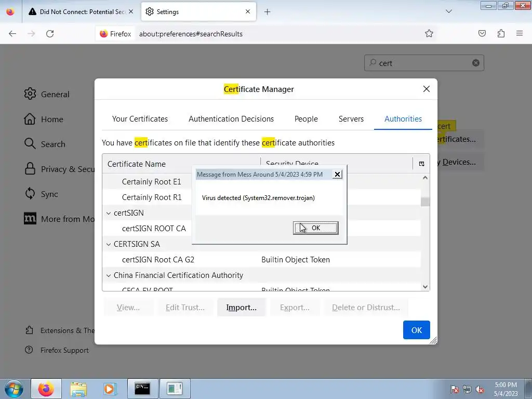
Task: Focus the settings search box
Action: point(424,63)
